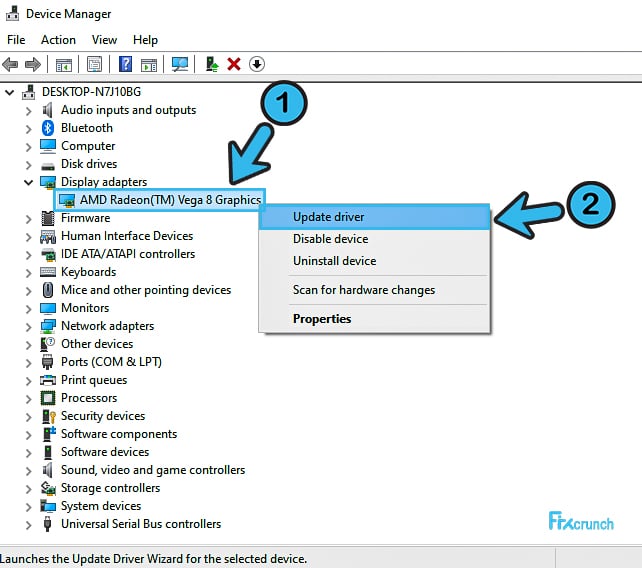Select the Other devices label
Viewport: 642px width, 568px height.
[97, 344]
